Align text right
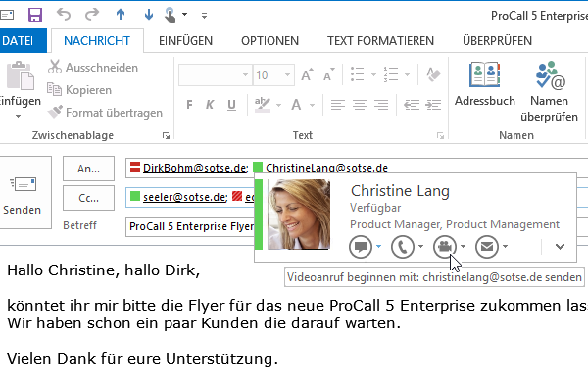 (x=381, y=105)
